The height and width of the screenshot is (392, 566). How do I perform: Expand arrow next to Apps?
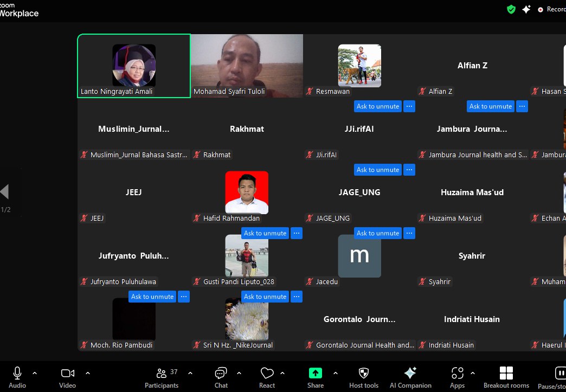(x=473, y=373)
